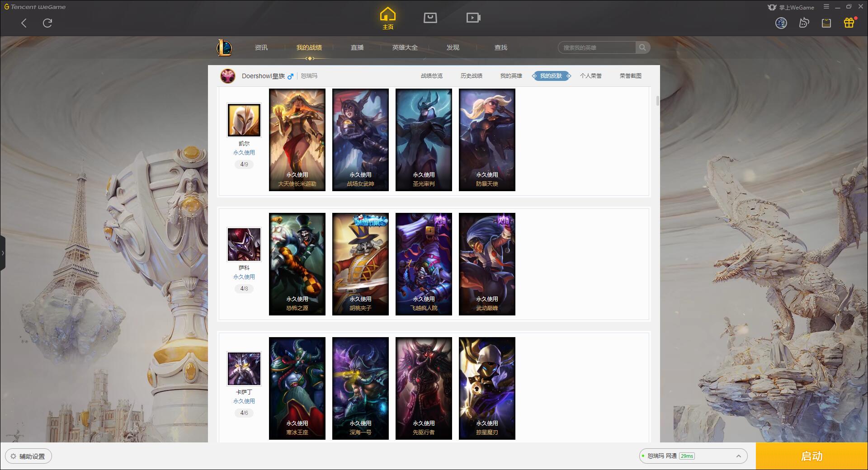Click the 永久使用 label under 凯尔
This screenshot has width=868, height=470.
pyautogui.click(x=244, y=153)
